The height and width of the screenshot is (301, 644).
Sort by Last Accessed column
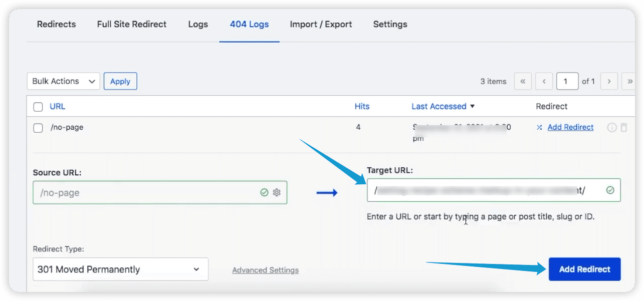(443, 106)
